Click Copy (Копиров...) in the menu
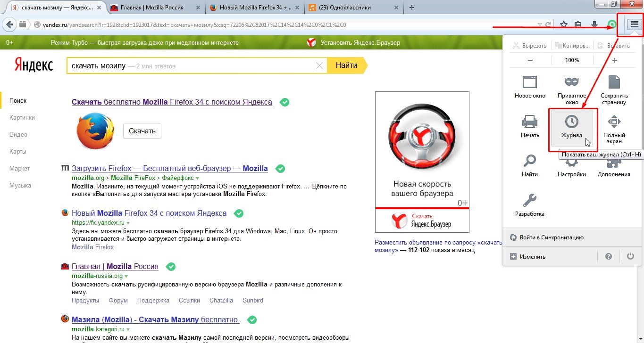Screen dimensions: 644x343 click(572, 46)
